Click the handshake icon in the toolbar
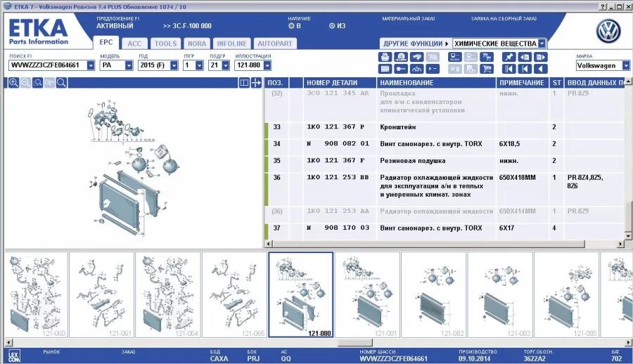The height and width of the screenshot is (364, 633). pyautogui.click(x=416, y=57)
